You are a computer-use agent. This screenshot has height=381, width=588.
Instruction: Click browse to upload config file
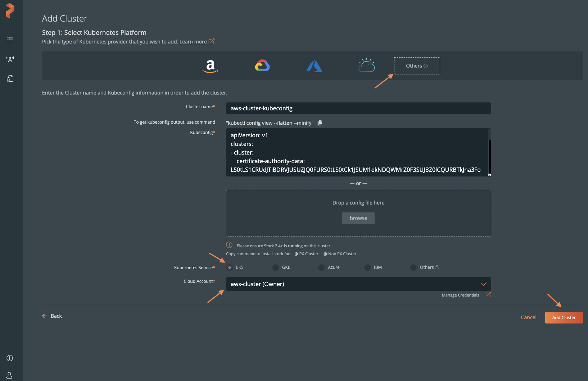pyautogui.click(x=358, y=218)
